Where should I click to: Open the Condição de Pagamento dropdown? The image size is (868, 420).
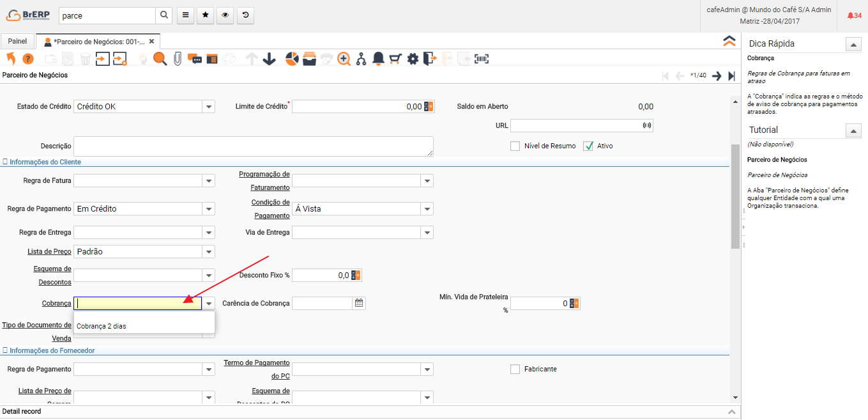pos(427,209)
